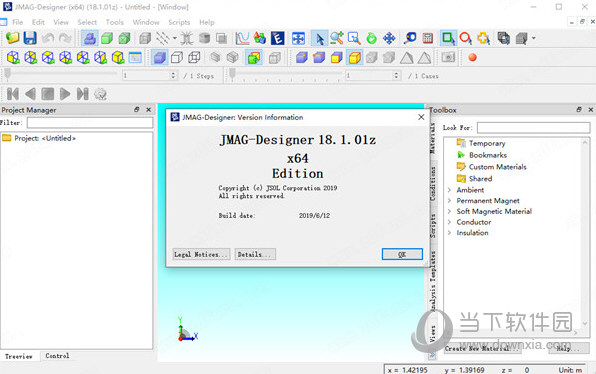Open the graph curve icon
596x374 pixels.
tap(242, 38)
